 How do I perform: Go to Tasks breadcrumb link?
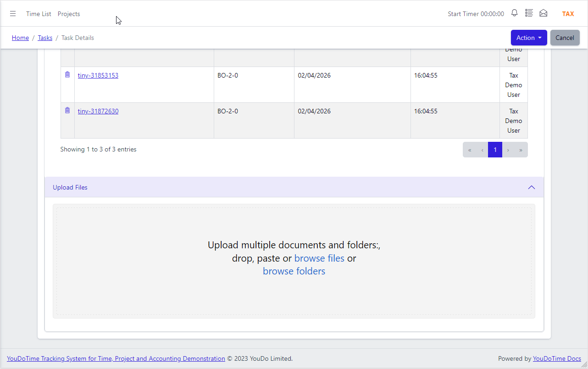pos(45,38)
